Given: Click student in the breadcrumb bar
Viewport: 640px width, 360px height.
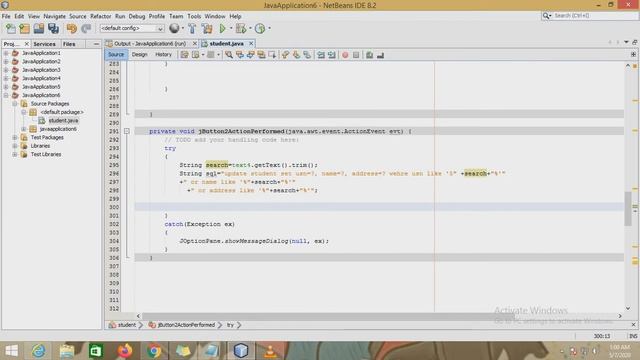Looking at the screenshot, I should coord(127,325).
